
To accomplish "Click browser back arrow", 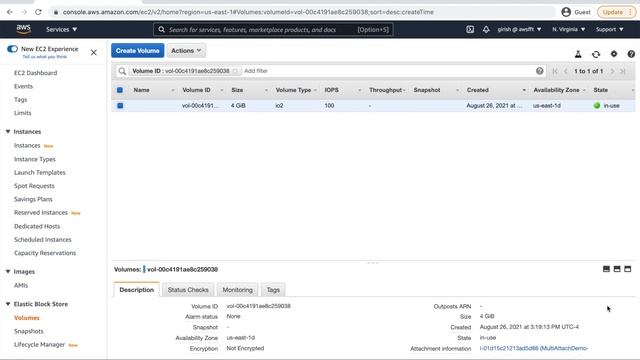I will tap(10, 12).
